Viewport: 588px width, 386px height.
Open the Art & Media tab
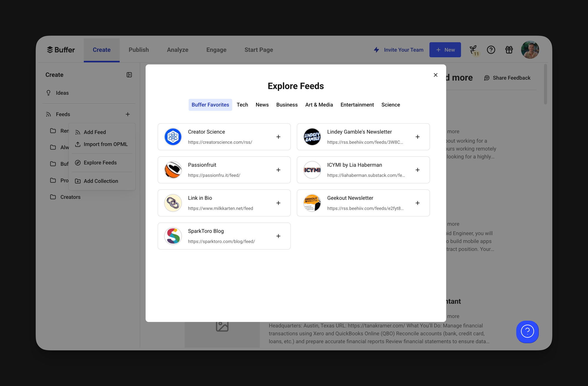point(319,105)
